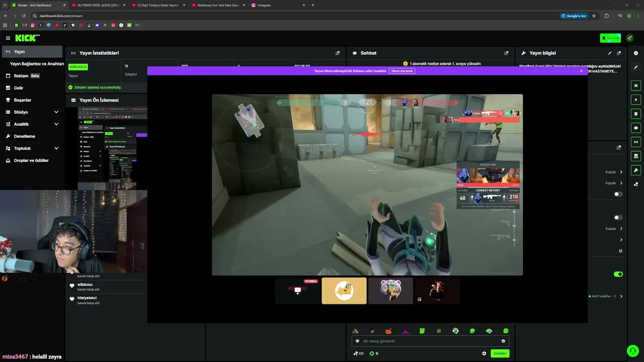
Task: Switch to the BU YEMEK DEĞİL tab
Action: pyautogui.click(x=98, y=5)
